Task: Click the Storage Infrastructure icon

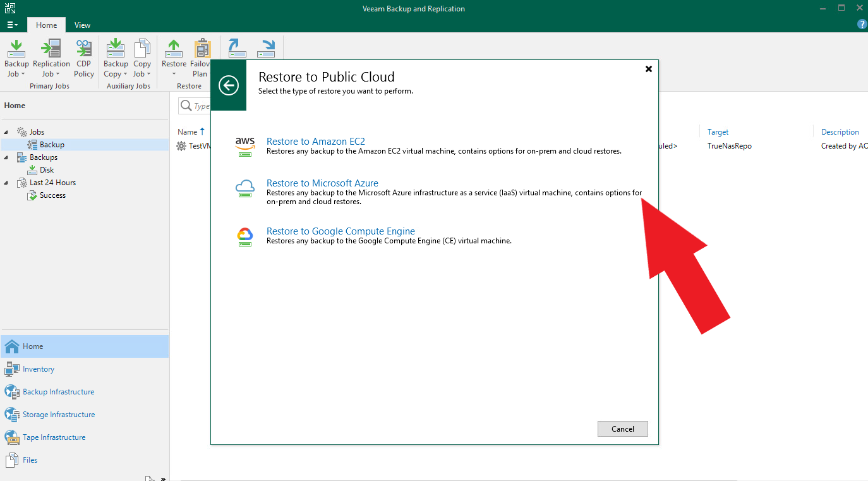Action: click(x=11, y=415)
